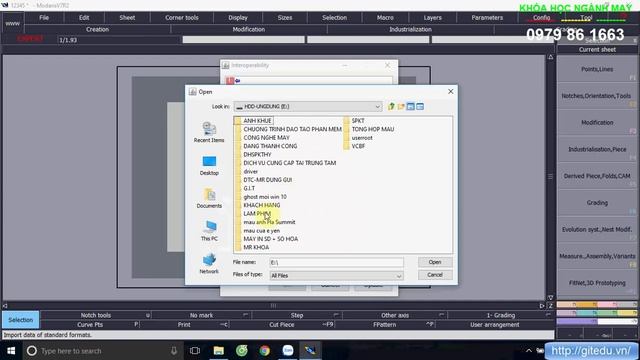Click the Points, Lines panel button
640x360 pixels.
coord(597,69)
